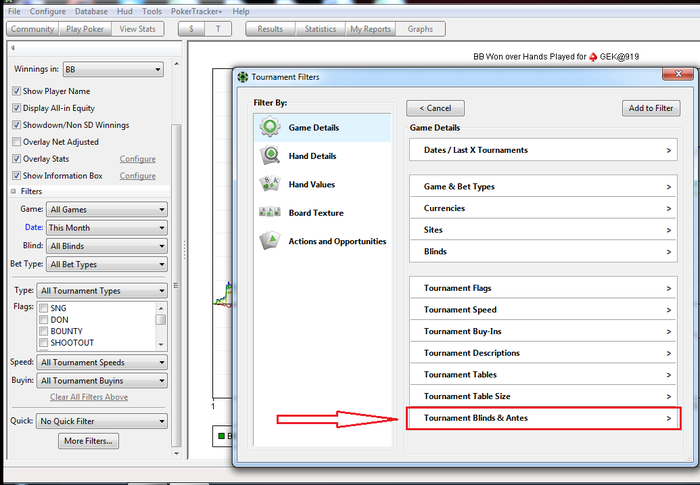The width and height of the screenshot is (700, 485).
Task: Click Clear All Filters Above link
Action: point(89,397)
